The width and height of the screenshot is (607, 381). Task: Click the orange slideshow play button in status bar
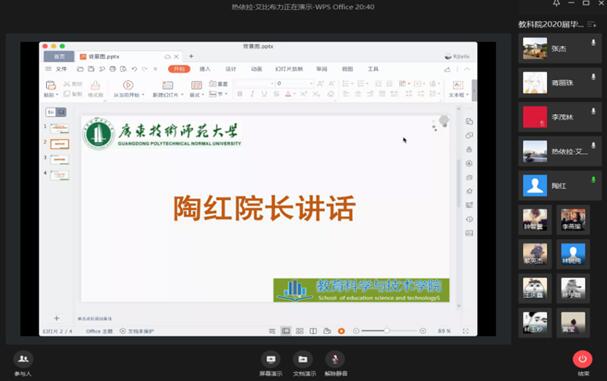coord(341,331)
